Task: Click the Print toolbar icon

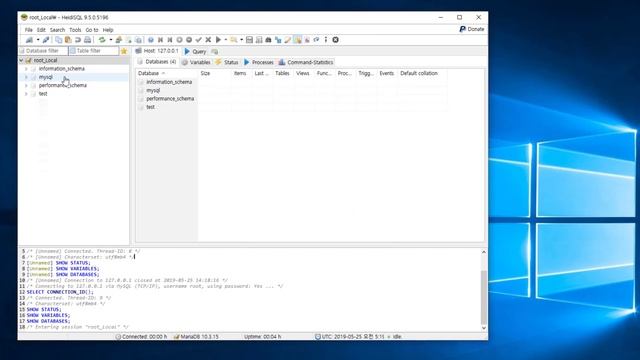Action: tap(87, 40)
